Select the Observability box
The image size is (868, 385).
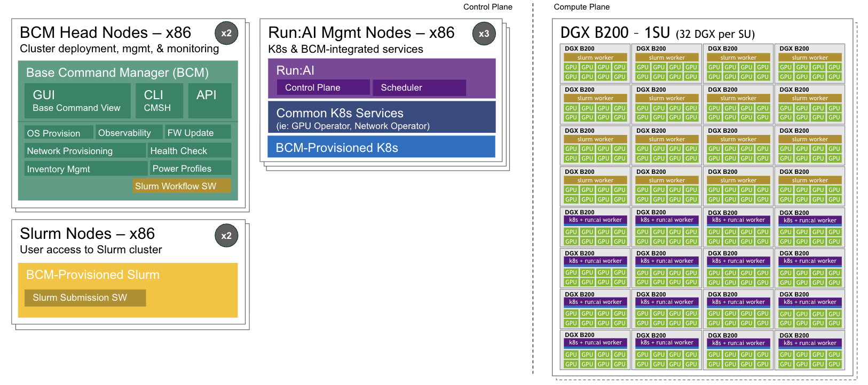point(129,133)
